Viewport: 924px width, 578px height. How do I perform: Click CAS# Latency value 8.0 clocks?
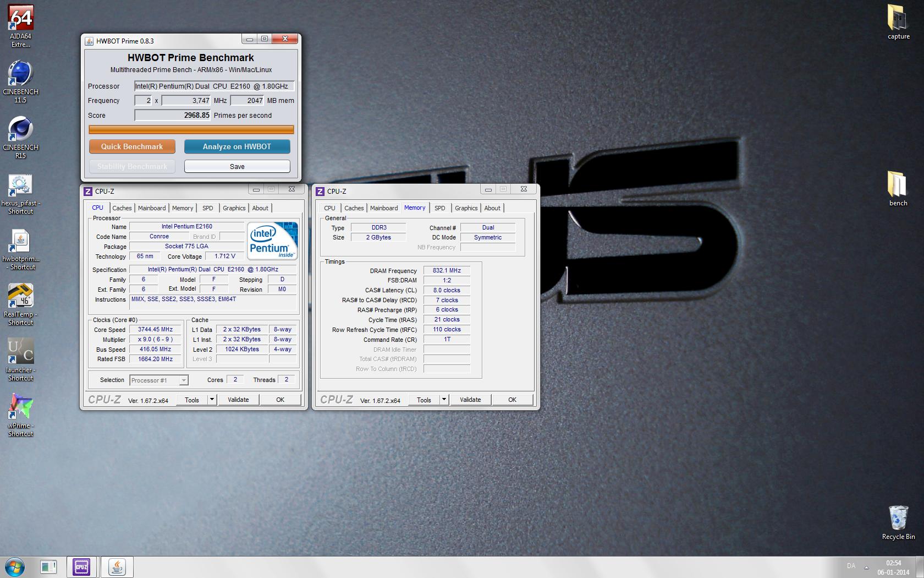pos(447,291)
